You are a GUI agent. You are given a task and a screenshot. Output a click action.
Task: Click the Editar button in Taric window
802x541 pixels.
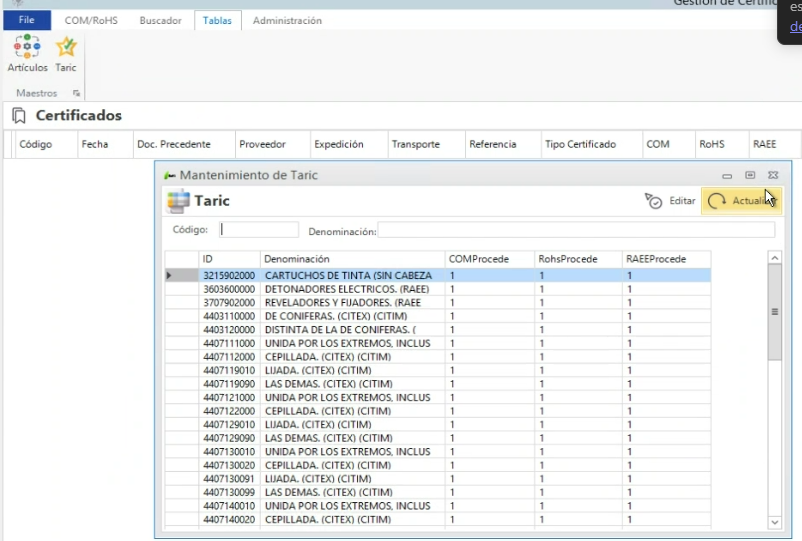[670, 201]
